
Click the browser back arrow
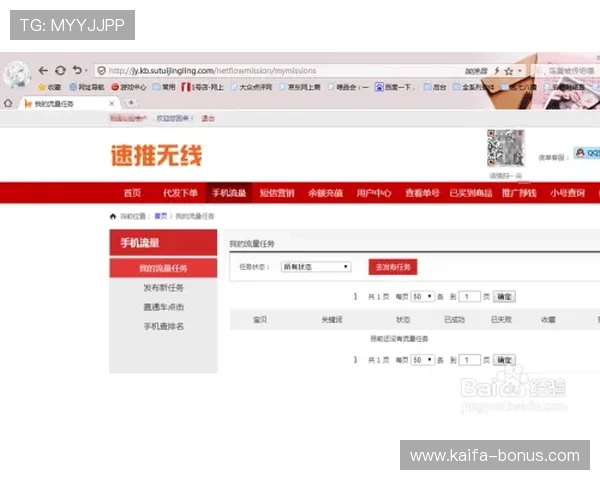(43, 70)
